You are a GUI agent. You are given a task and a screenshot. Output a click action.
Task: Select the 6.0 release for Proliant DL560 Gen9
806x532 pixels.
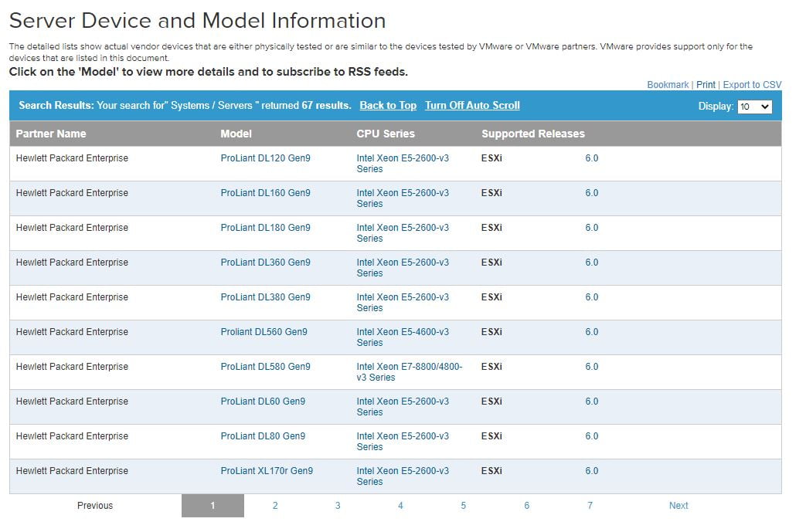pyautogui.click(x=592, y=332)
